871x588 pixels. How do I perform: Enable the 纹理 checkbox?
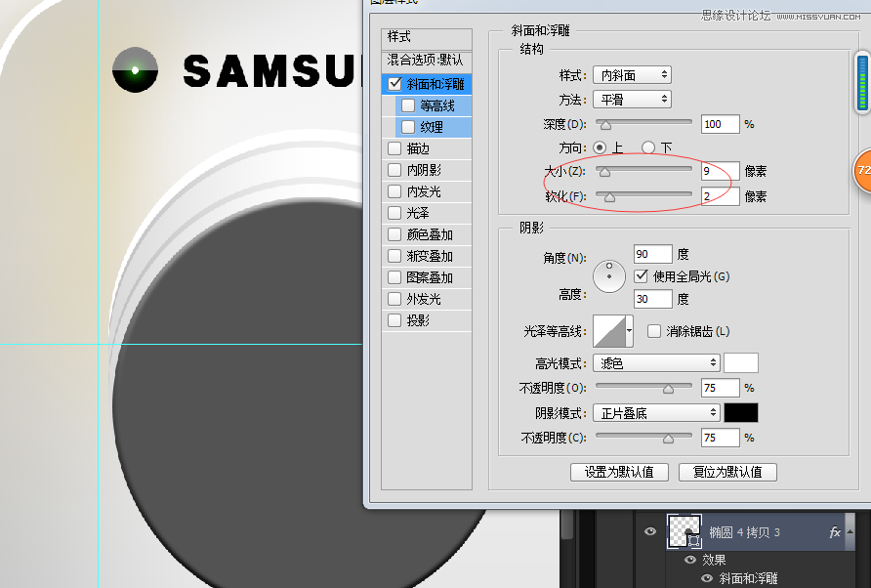point(408,127)
